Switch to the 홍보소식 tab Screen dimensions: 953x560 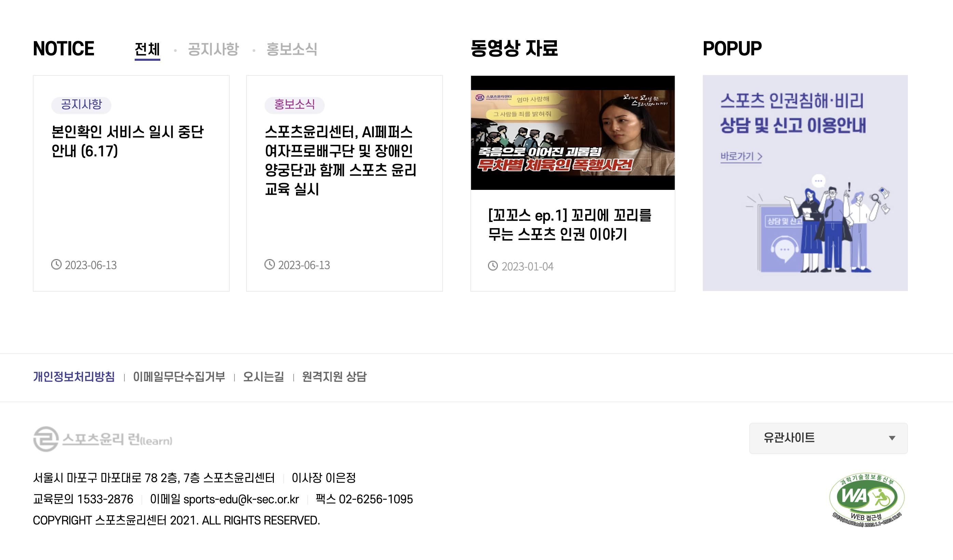(x=292, y=50)
